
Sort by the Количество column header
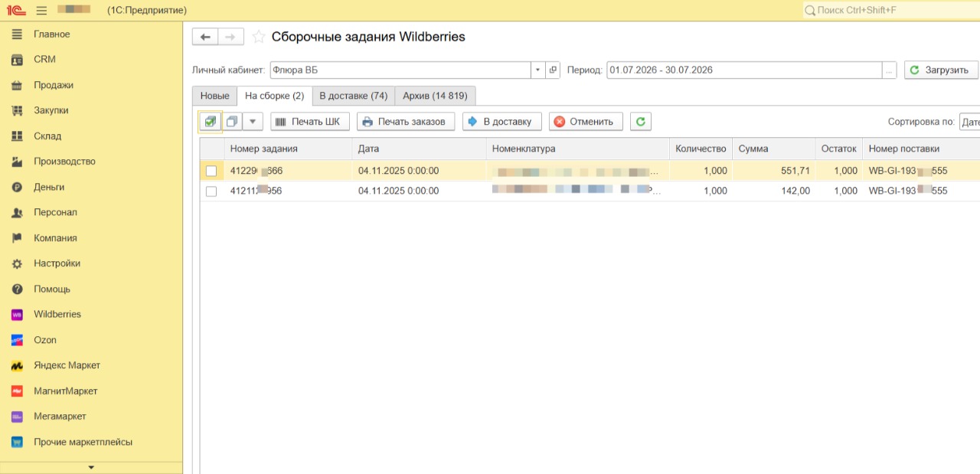[x=701, y=149]
